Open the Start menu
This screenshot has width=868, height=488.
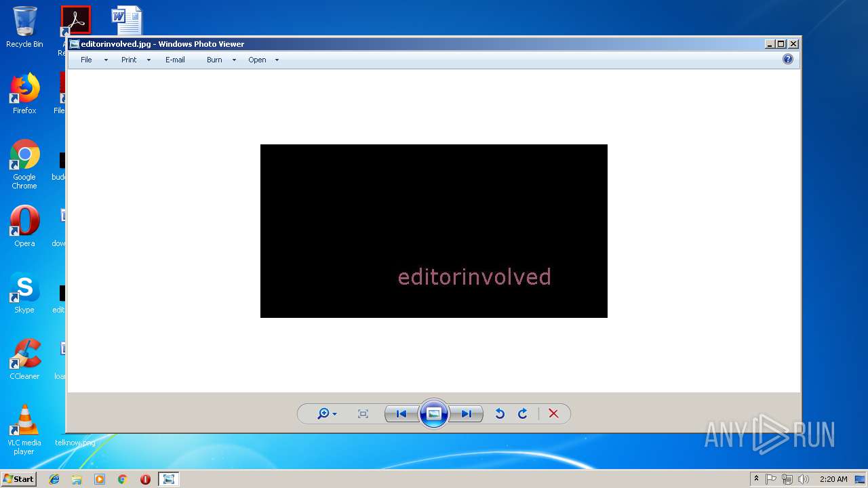pyautogui.click(x=18, y=479)
